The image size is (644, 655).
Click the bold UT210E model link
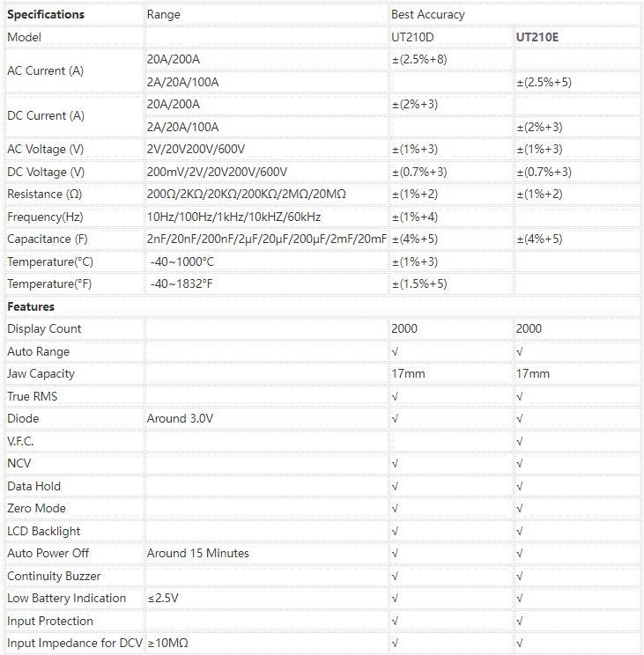537,37
